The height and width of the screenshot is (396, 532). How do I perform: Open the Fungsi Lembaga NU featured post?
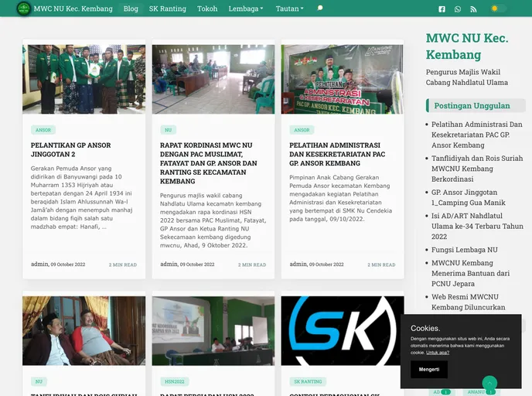464,250
